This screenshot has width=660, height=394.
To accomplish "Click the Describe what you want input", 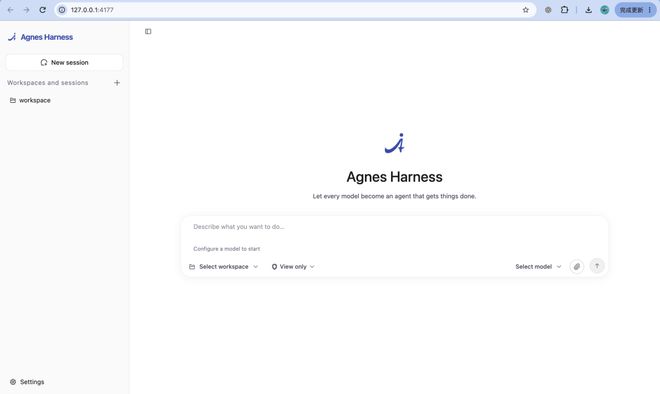I will (394, 227).
